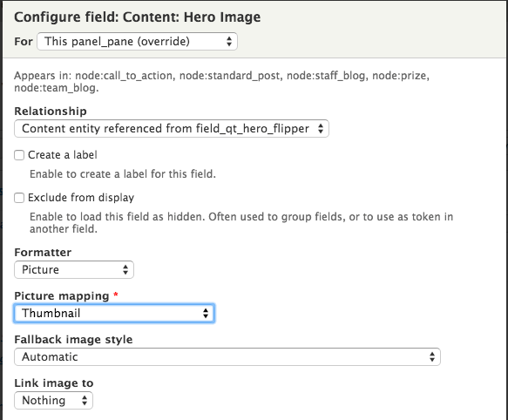This screenshot has width=508, height=420.
Task: Open the 'This panel_pane (override)' dropdown
Action: click(x=137, y=42)
